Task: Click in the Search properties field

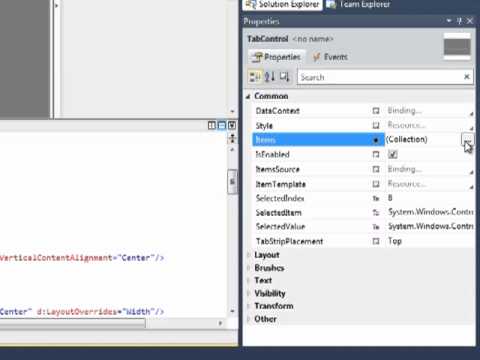Action: [x=380, y=77]
